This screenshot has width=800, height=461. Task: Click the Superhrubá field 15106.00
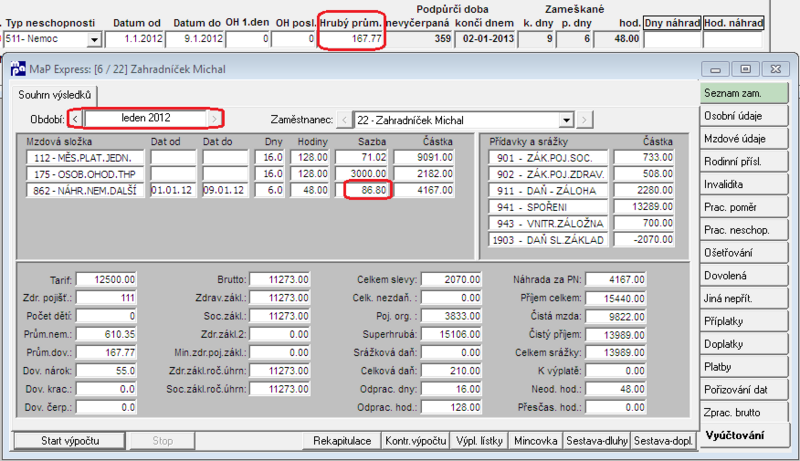[x=451, y=335]
